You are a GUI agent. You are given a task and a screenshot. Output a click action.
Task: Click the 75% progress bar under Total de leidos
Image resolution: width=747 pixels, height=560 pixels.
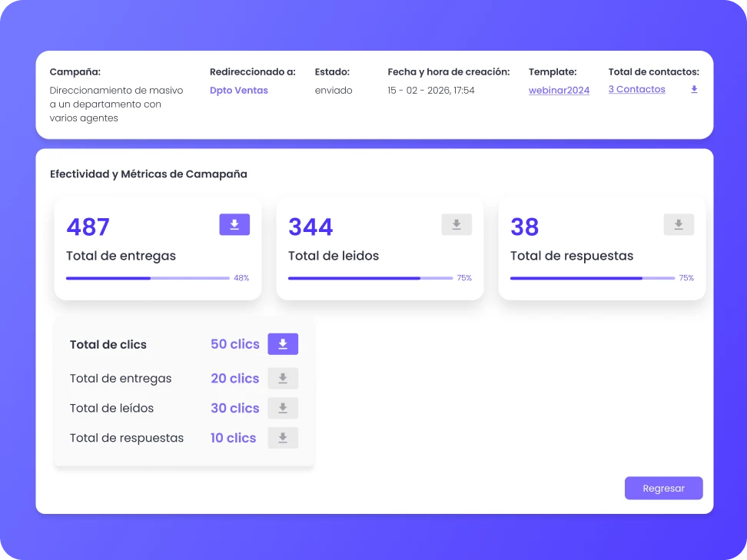pos(369,277)
